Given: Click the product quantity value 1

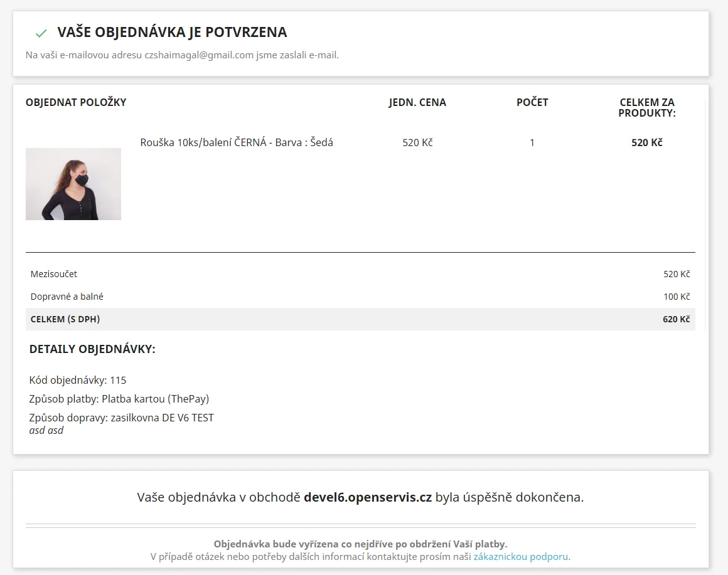Looking at the screenshot, I should coord(532,142).
